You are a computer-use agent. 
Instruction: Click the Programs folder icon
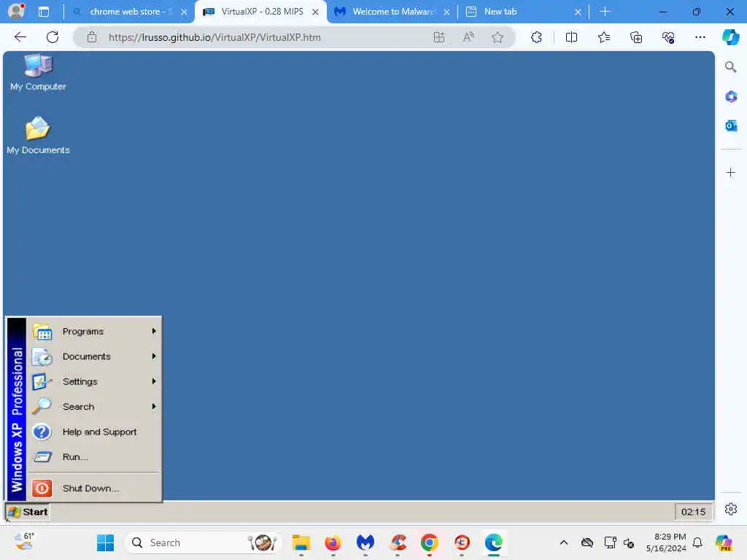tap(42, 332)
